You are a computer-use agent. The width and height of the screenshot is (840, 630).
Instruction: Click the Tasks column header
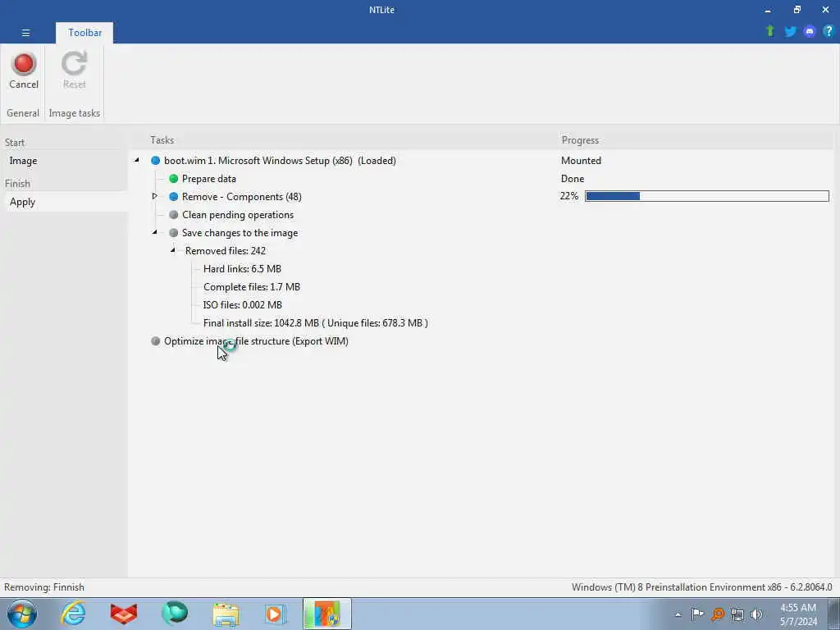162,140
